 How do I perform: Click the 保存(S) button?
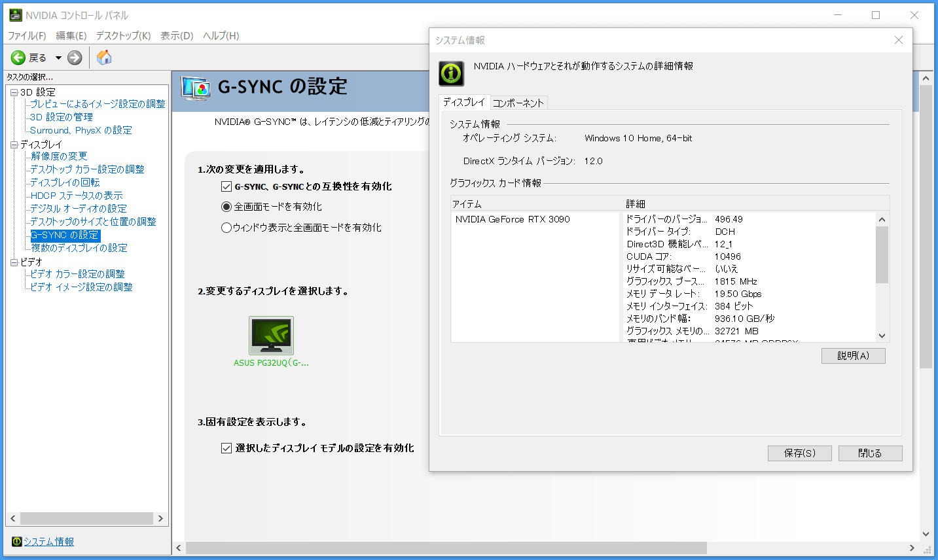tap(799, 453)
